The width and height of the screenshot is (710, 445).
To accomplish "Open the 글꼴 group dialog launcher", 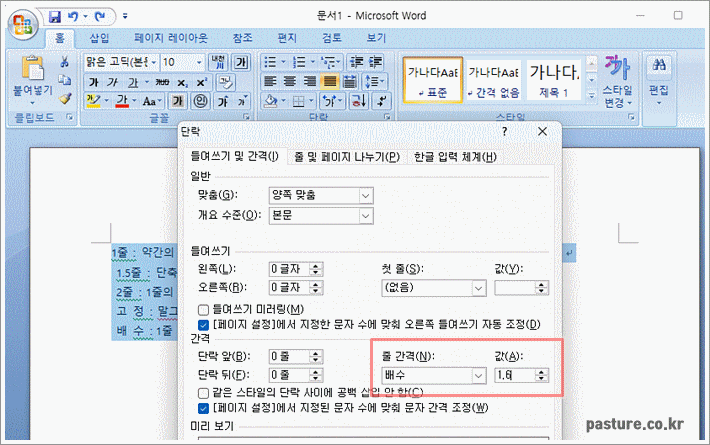I will coord(246,117).
